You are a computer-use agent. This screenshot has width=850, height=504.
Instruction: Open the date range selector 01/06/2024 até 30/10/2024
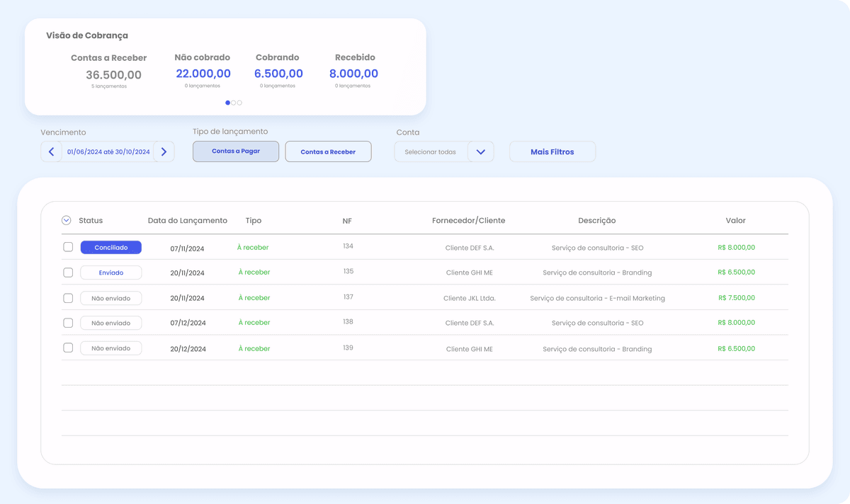tap(108, 151)
